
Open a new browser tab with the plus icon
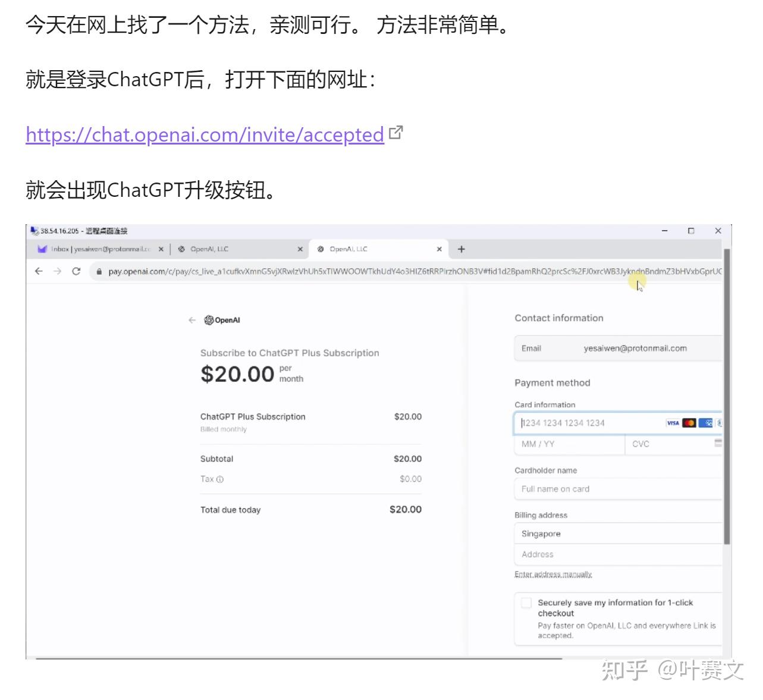pyautogui.click(x=461, y=249)
